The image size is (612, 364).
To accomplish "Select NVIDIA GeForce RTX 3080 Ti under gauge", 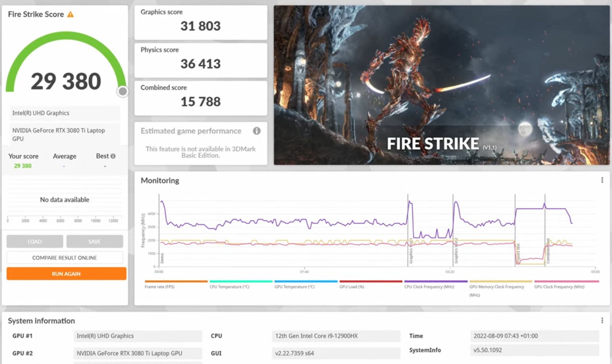I will pos(65,134).
